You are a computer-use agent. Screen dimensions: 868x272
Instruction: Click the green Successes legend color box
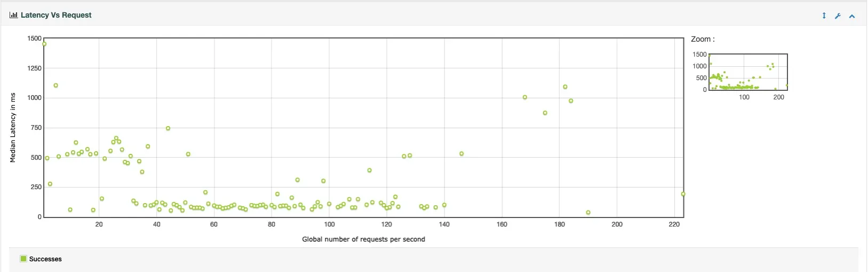coord(23,259)
